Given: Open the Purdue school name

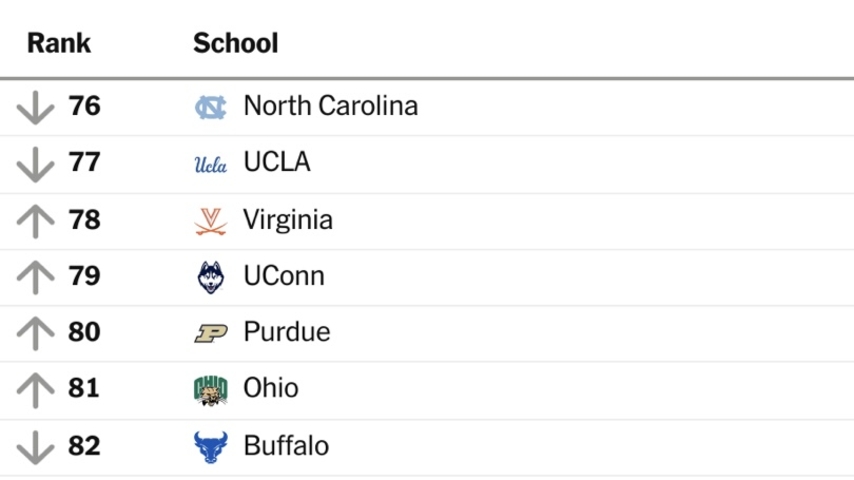Looking at the screenshot, I should 286,332.
